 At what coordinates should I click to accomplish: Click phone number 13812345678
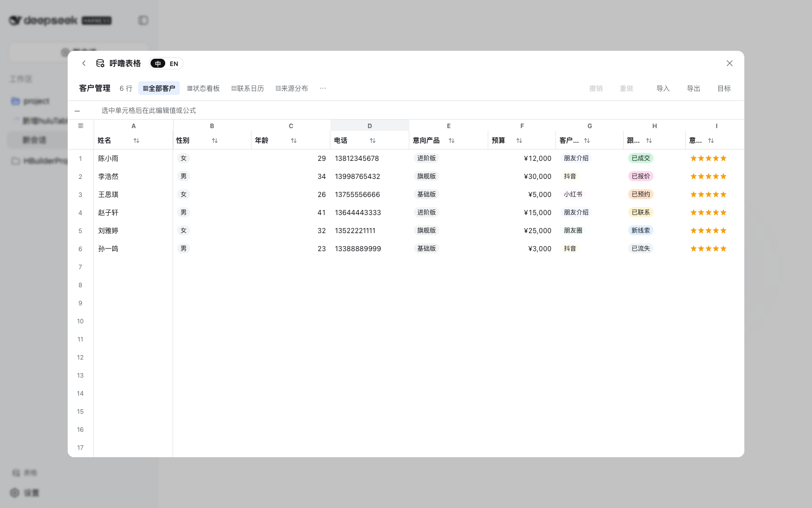point(357,159)
